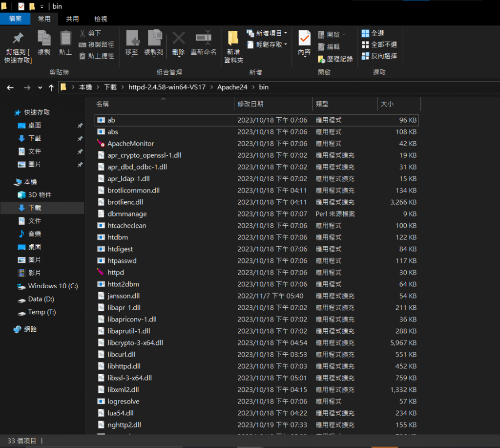
Task: Expand the breadcrumb chevron after 下載
Action: pos(123,87)
